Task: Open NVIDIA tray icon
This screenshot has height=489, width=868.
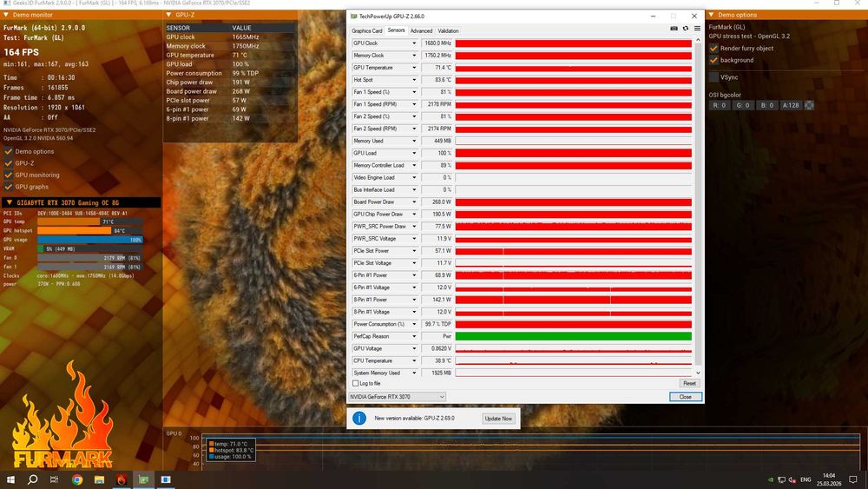Action: (x=771, y=479)
